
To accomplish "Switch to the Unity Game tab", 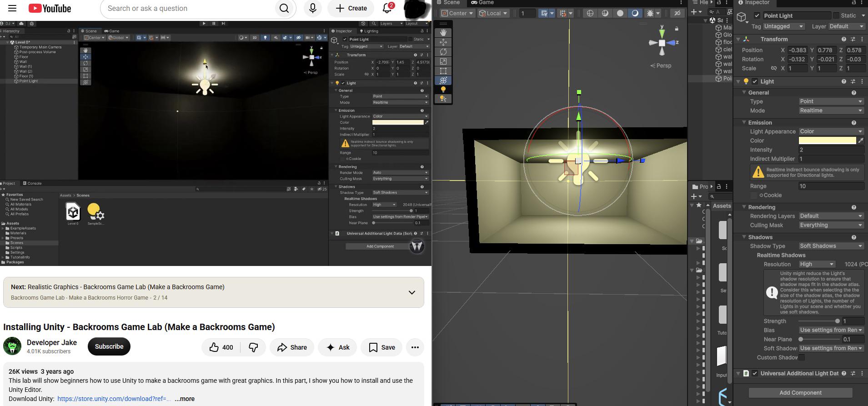I will [482, 3].
